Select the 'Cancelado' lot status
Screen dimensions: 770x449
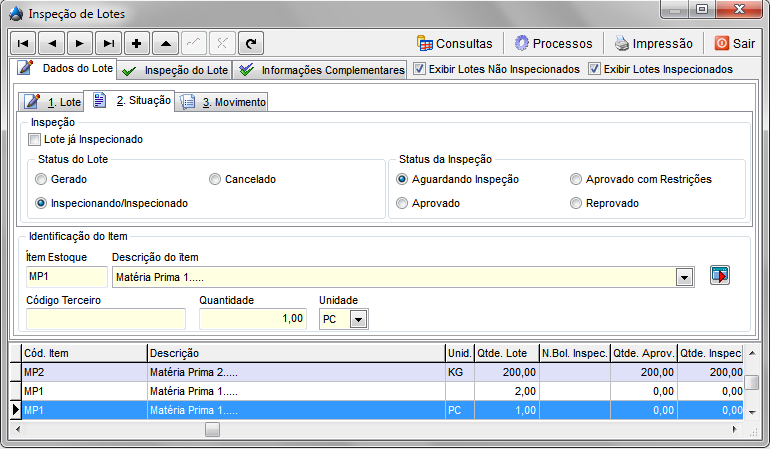[x=215, y=179]
